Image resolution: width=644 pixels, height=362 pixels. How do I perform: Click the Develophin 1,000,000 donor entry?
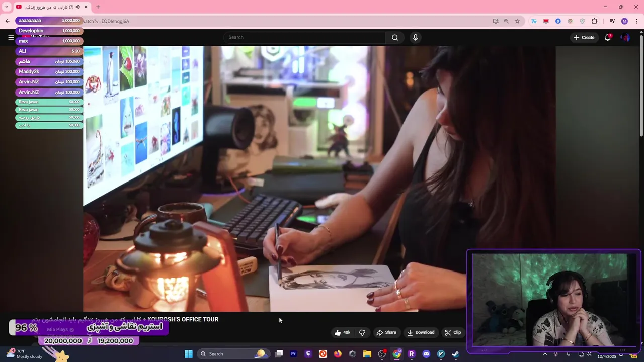tap(49, 31)
